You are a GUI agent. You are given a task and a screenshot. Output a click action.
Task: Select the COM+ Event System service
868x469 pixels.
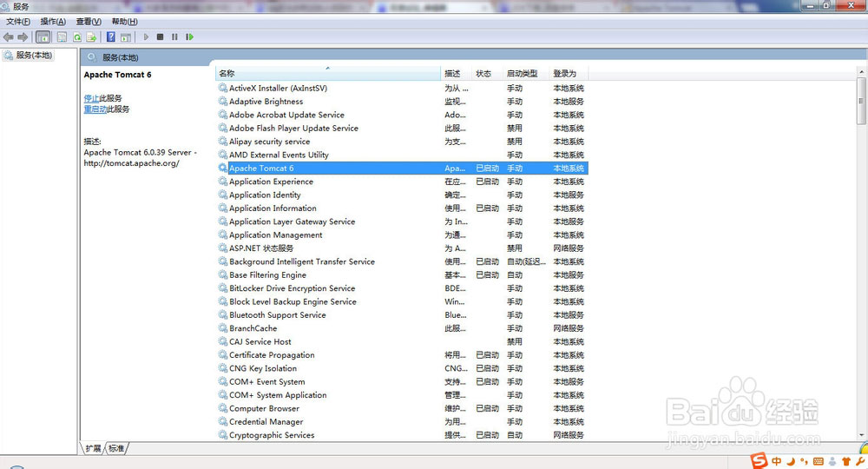pos(402,381)
